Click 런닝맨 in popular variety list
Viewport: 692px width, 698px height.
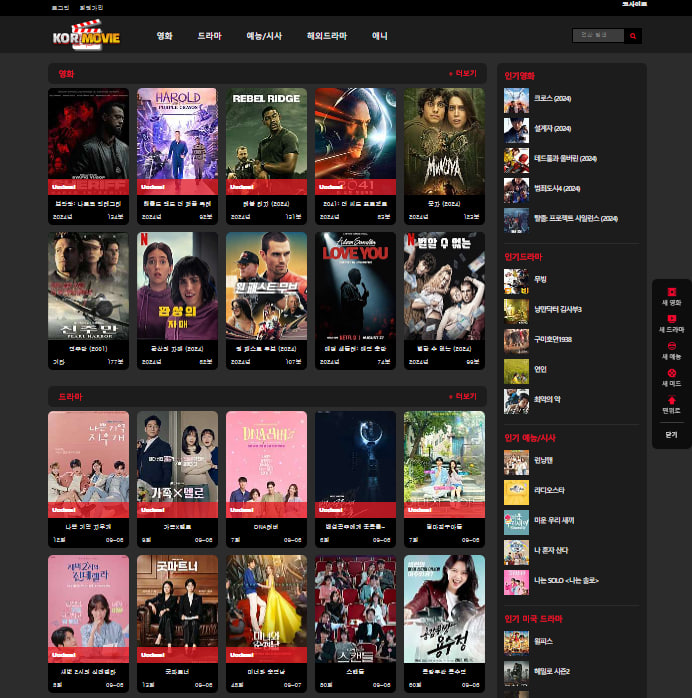coord(543,460)
